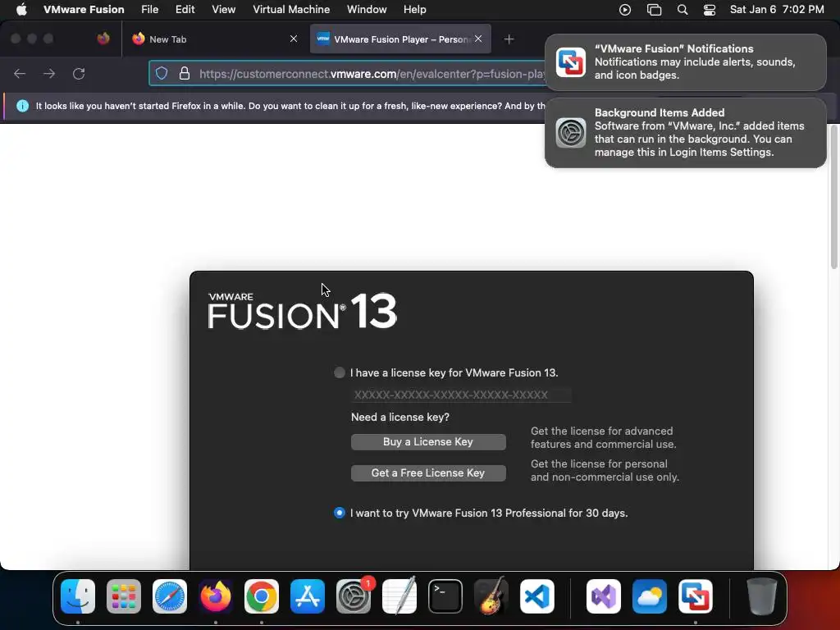Click the license key input field

point(461,395)
